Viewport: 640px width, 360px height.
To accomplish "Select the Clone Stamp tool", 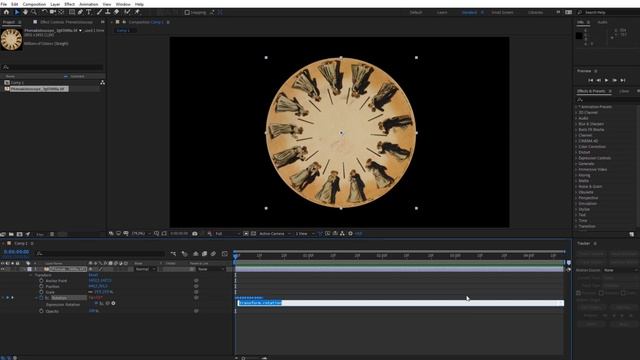I will click(108, 12).
